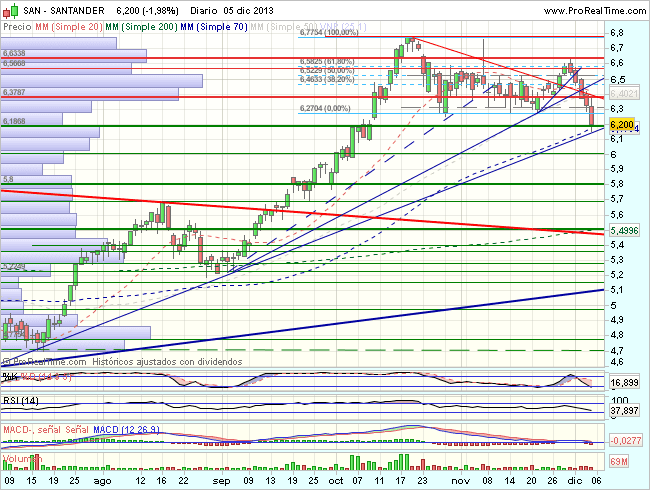Screen dimensions: 650x490
Task: Click the 'Precio' legend label
Action: coord(17,27)
